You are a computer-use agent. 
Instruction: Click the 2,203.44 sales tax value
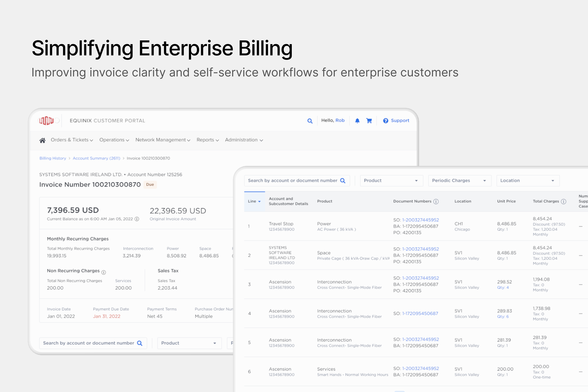pos(167,288)
